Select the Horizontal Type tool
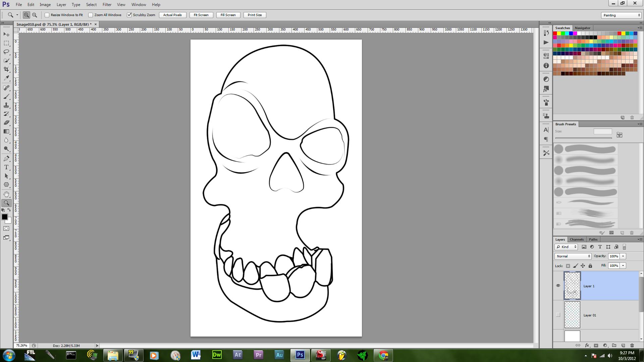 [6, 167]
